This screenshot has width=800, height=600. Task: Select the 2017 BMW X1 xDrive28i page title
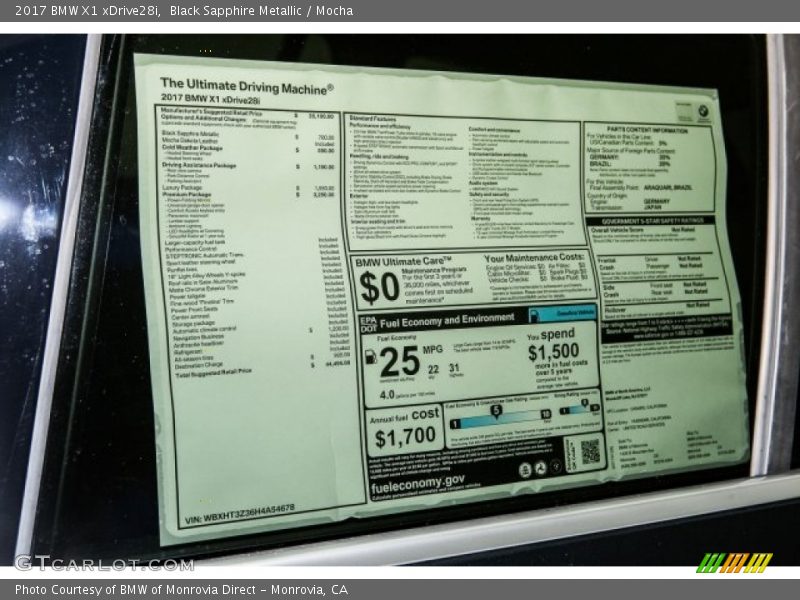click(x=80, y=9)
